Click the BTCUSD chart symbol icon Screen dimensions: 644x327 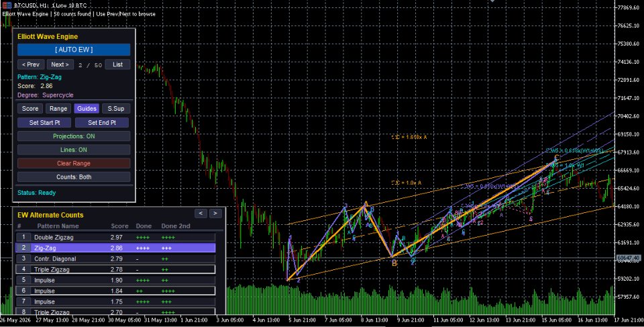7,5
